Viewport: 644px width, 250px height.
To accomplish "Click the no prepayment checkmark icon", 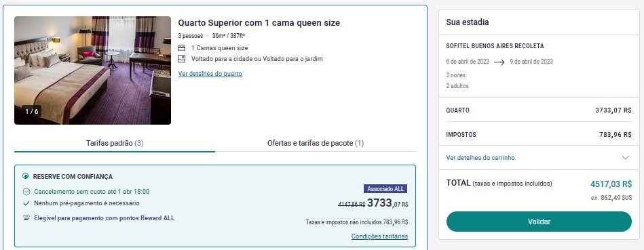I will [26, 203].
